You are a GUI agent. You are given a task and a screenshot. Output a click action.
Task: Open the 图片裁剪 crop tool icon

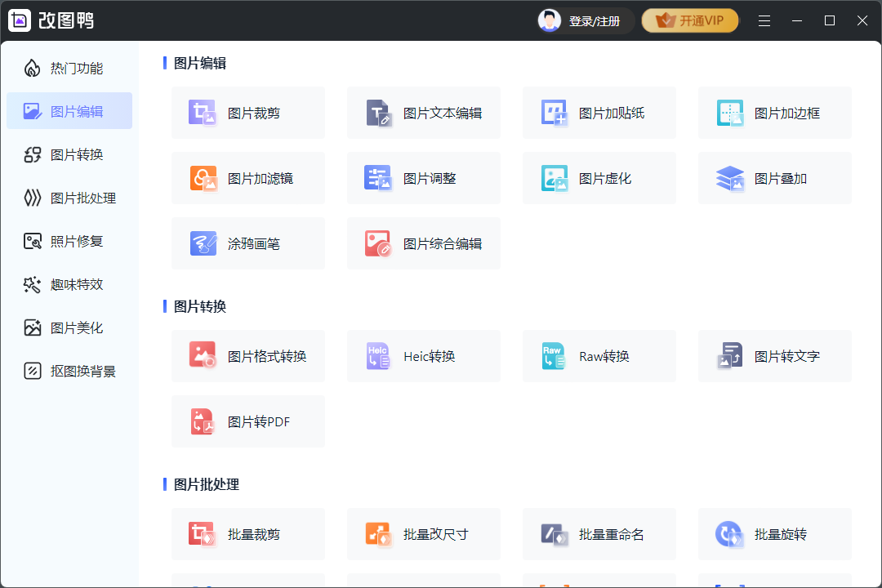tap(203, 113)
